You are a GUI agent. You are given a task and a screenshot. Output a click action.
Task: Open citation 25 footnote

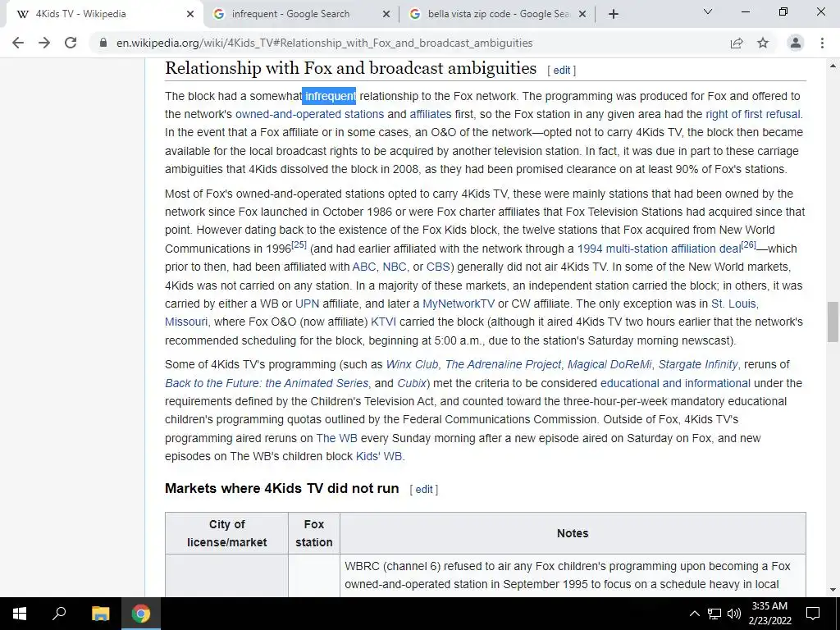coord(299,244)
